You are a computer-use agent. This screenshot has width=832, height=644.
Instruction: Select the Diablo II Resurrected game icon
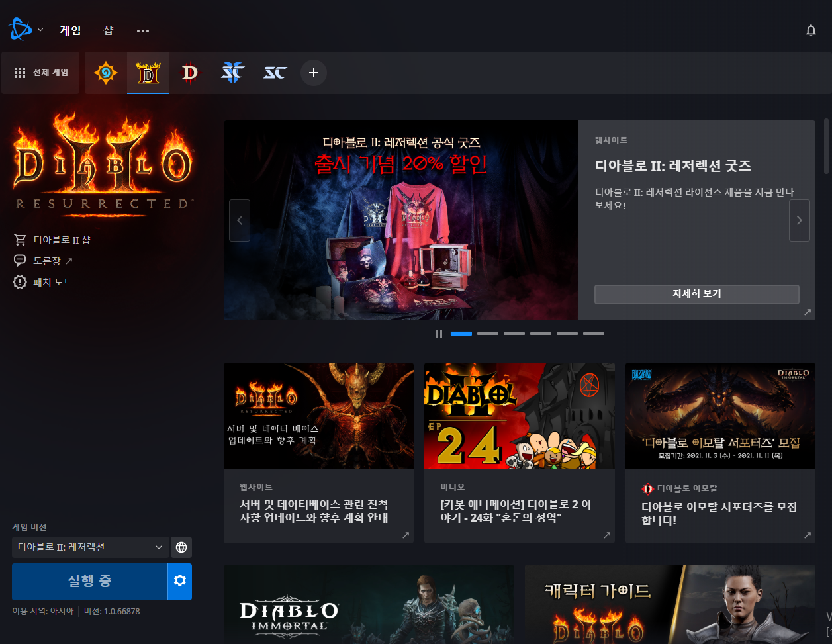point(148,73)
